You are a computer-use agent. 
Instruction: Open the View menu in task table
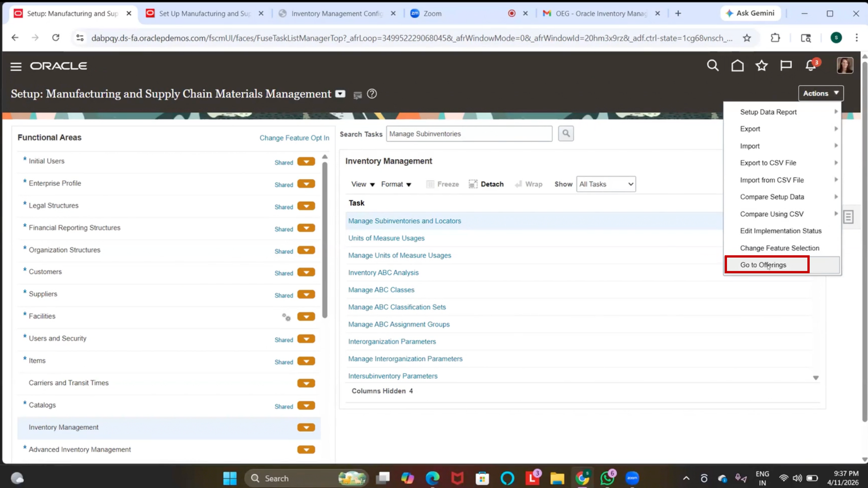coord(363,184)
